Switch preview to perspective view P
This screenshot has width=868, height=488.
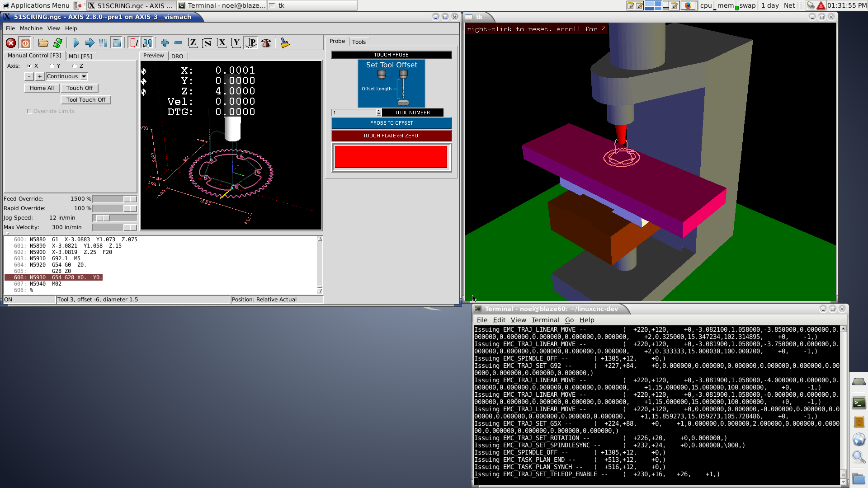[251, 43]
